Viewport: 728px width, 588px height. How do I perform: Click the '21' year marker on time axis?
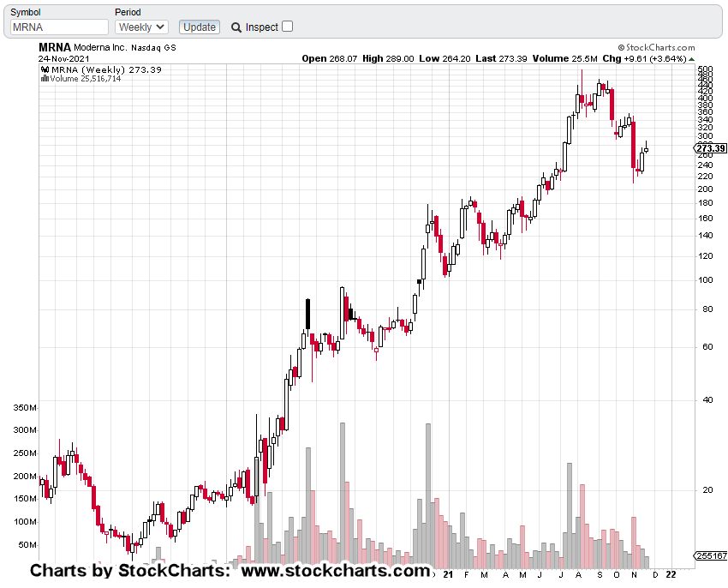click(x=448, y=574)
